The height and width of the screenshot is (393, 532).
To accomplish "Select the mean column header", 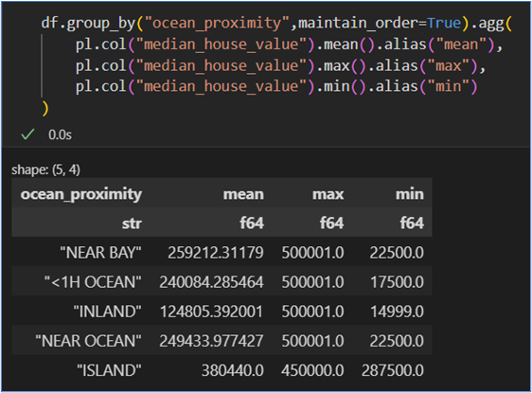I will [x=243, y=194].
